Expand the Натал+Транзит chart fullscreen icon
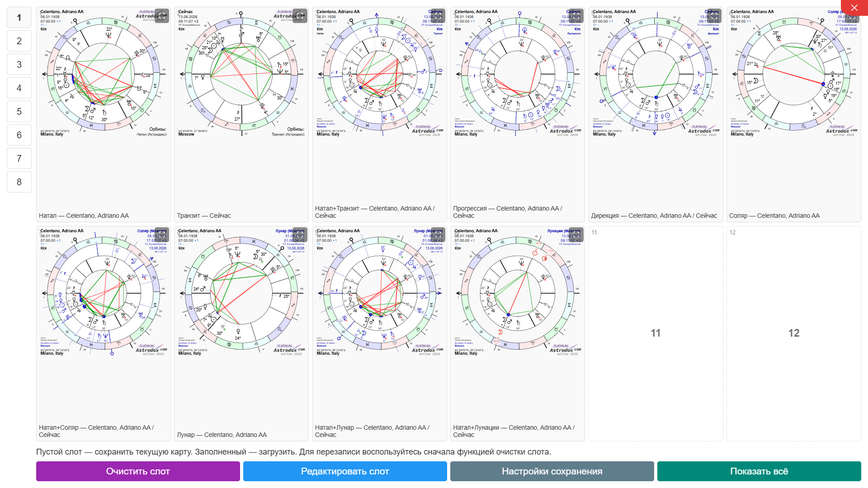This screenshot has width=868, height=488. 438,16
